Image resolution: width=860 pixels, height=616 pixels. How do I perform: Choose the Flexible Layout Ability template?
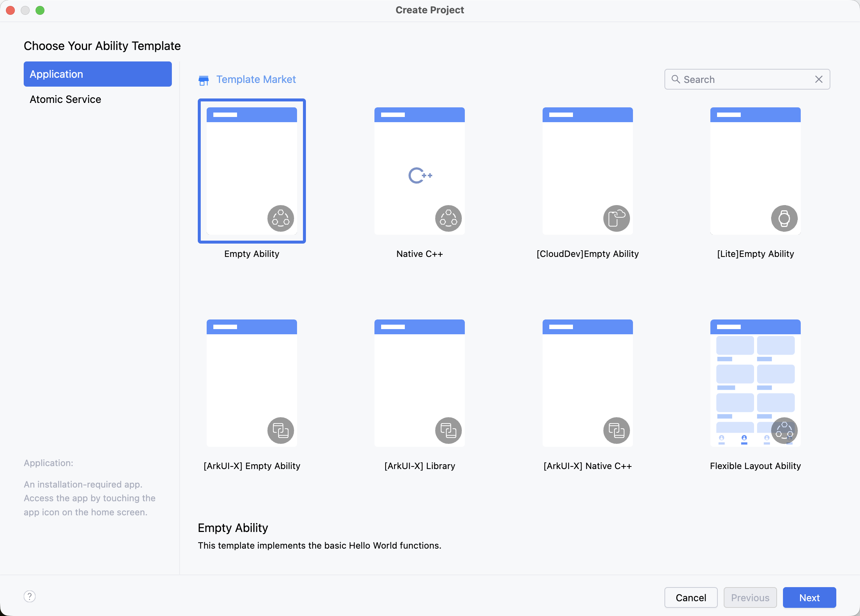(755, 383)
